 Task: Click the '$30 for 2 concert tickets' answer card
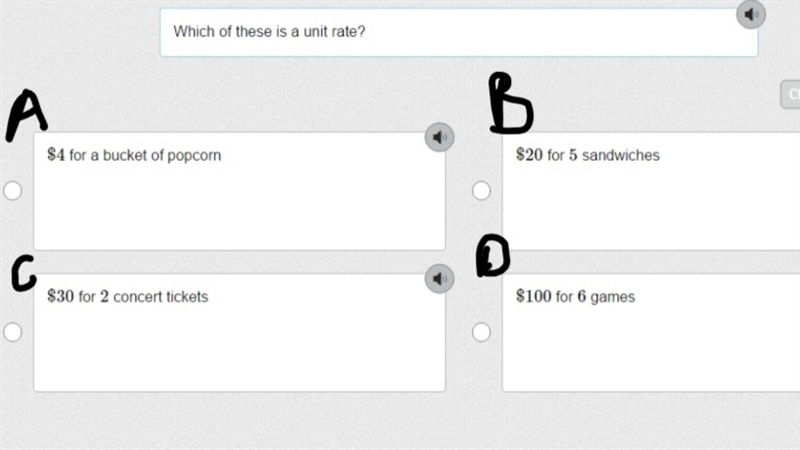tap(239, 333)
